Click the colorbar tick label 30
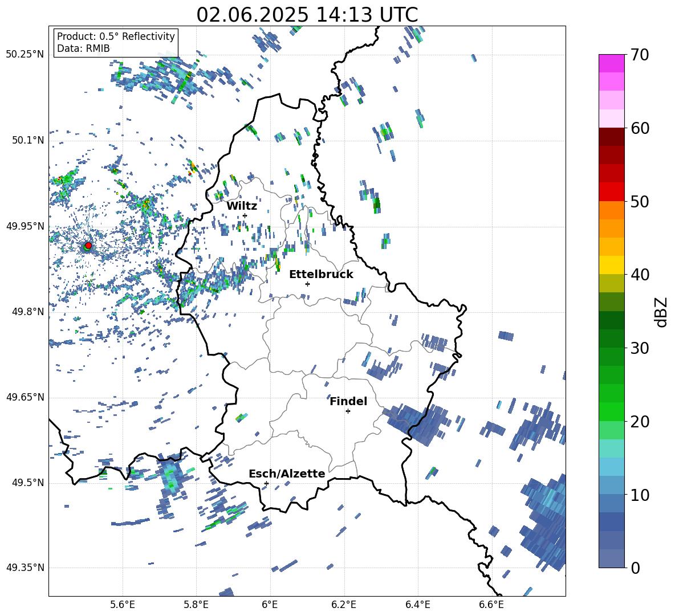The height and width of the screenshot is (616, 675). [x=639, y=348]
